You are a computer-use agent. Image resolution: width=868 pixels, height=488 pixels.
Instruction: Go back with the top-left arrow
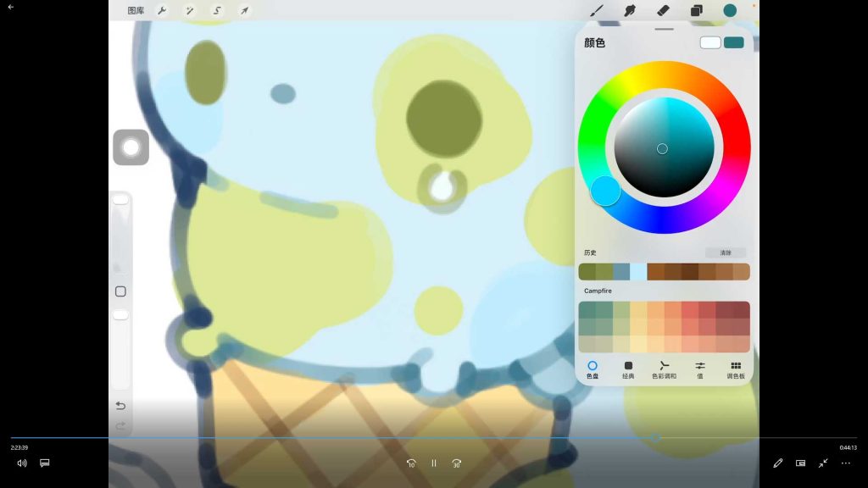[10, 7]
